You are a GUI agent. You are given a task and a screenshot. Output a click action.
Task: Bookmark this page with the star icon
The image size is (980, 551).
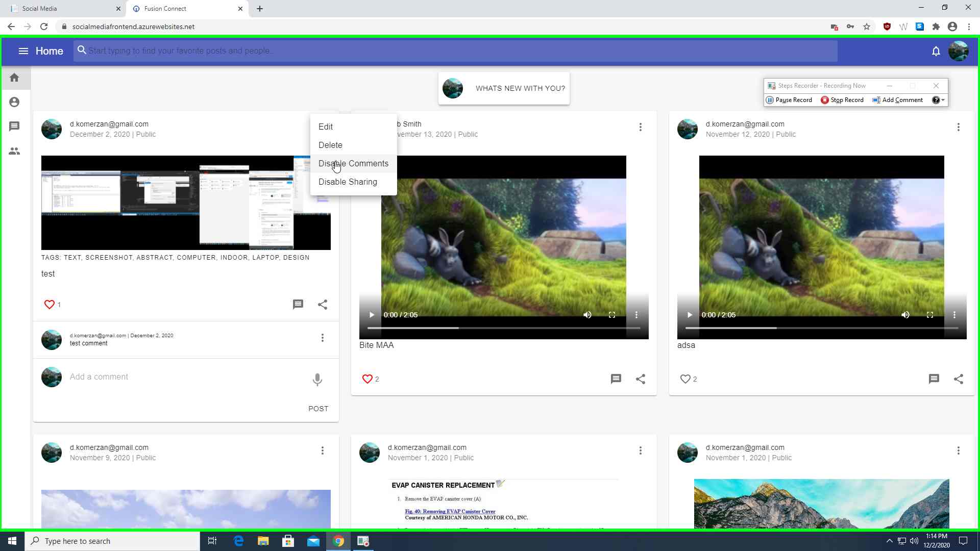867,27
